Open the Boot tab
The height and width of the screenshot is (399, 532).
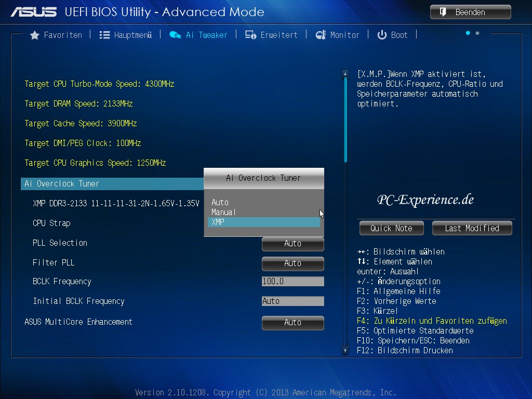(399, 35)
